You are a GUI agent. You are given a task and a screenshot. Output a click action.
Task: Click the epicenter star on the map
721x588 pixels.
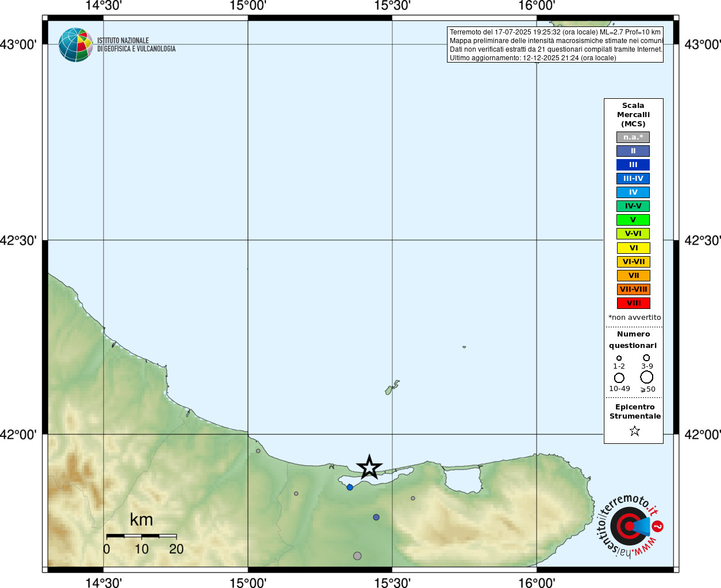point(369,467)
